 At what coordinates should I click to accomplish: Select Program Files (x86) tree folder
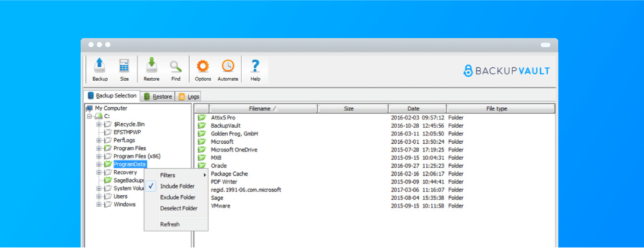138,156
